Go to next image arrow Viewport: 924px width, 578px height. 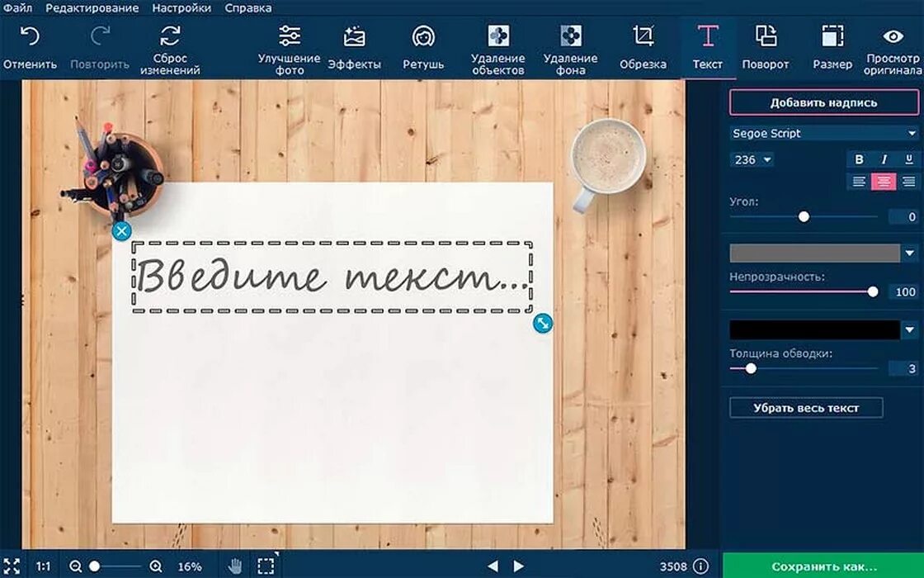[x=519, y=566]
